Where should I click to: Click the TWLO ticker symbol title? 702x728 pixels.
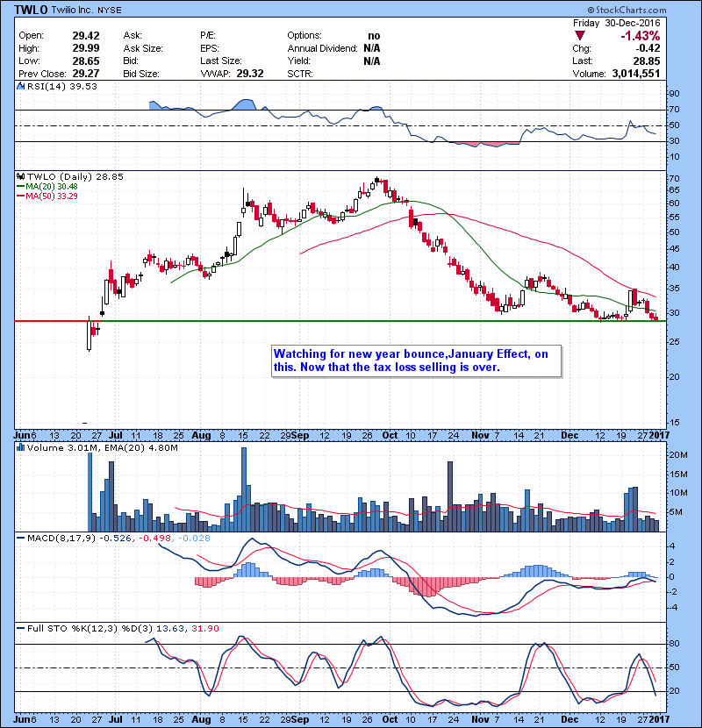click(x=31, y=10)
